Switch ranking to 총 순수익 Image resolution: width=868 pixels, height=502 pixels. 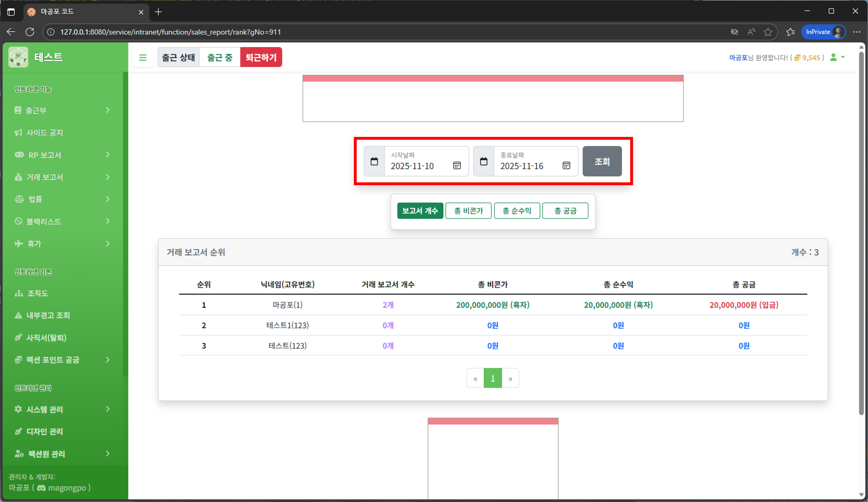(517, 211)
